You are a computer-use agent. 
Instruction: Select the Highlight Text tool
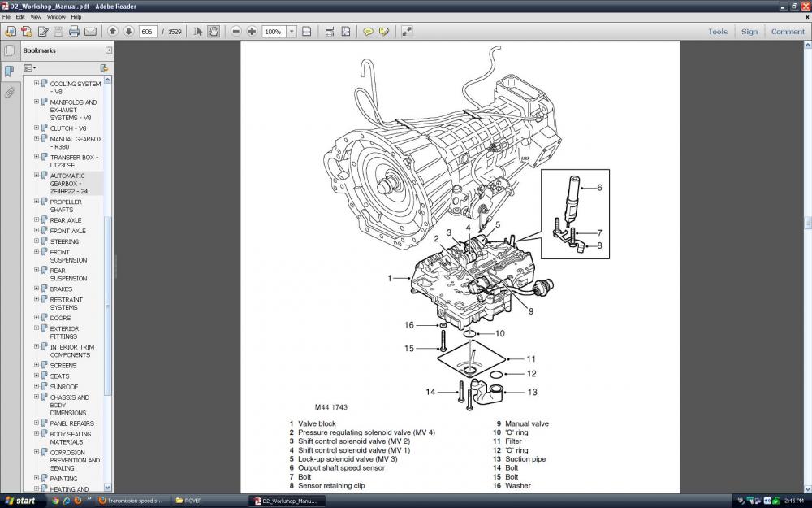tap(384, 31)
